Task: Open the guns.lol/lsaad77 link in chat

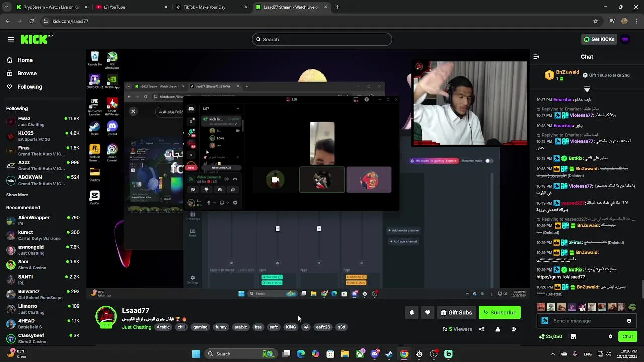Action: click(x=560, y=277)
